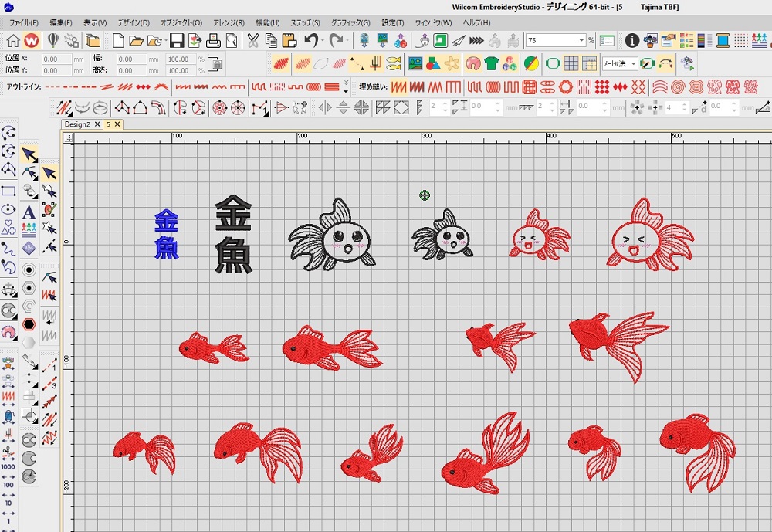
Task: Redo the last undone action
Action: point(336,40)
